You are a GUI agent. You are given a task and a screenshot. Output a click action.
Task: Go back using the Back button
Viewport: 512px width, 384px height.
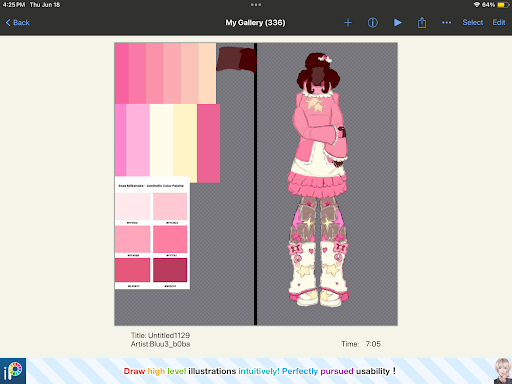click(18, 23)
